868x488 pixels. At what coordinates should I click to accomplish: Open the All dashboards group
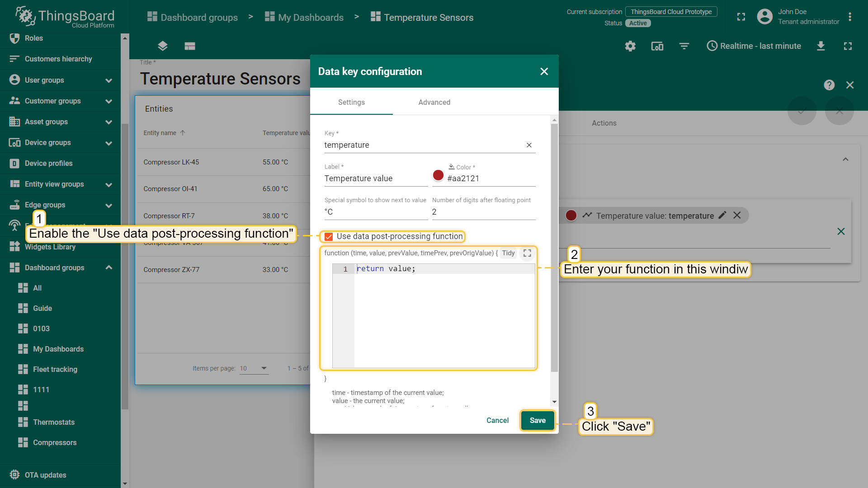(61, 288)
